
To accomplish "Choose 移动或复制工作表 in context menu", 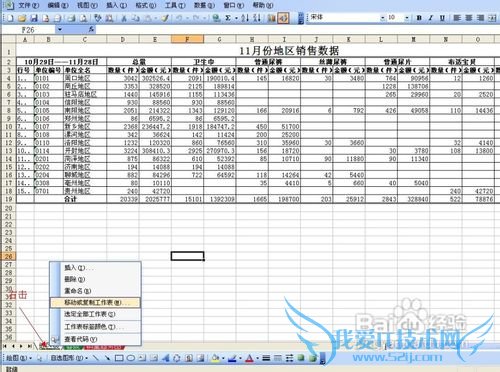I will tap(95, 303).
